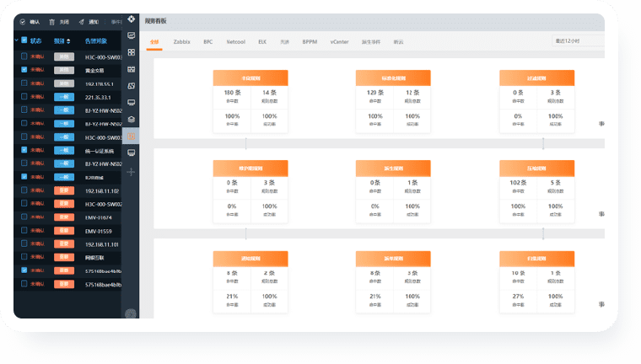This screenshot has width=641, height=364.
Task: Switch to the BPPM tab
Action: tap(310, 41)
